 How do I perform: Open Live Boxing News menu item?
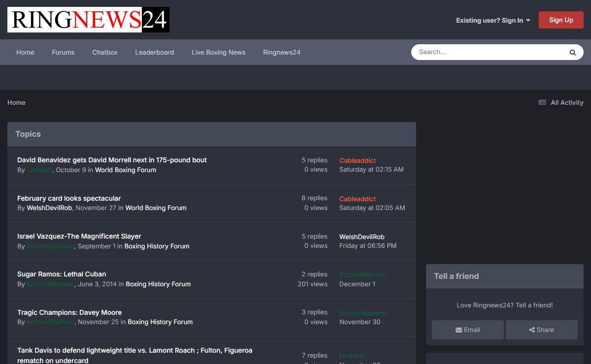pos(219,52)
